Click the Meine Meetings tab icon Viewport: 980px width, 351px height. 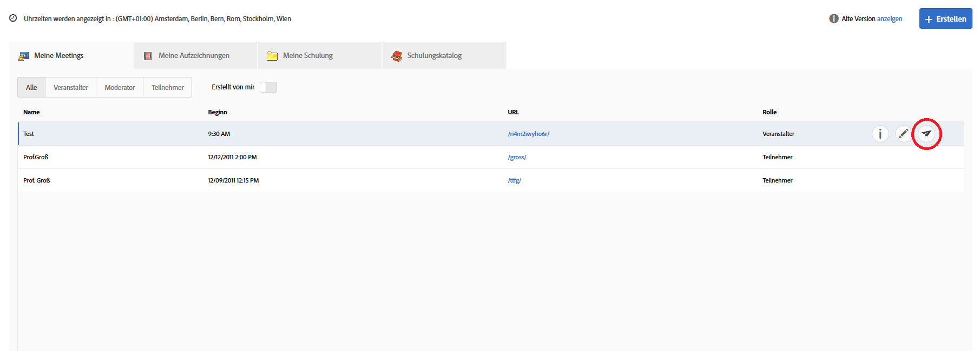pyautogui.click(x=24, y=56)
